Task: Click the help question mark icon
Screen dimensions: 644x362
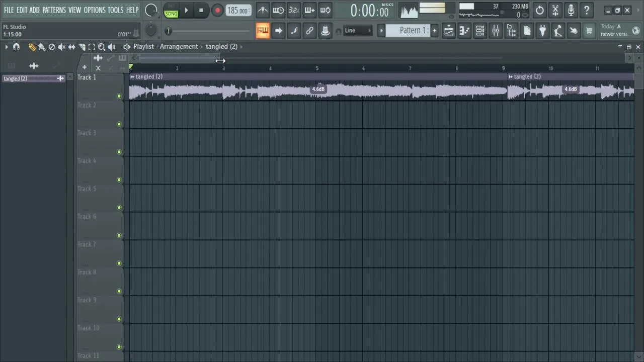Action: pyautogui.click(x=587, y=10)
